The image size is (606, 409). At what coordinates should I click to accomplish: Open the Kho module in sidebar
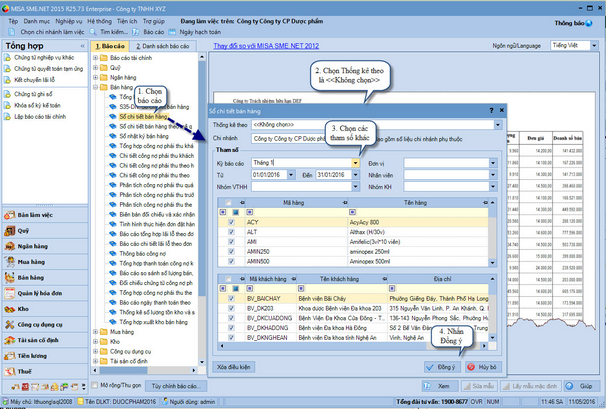(45, 309)
